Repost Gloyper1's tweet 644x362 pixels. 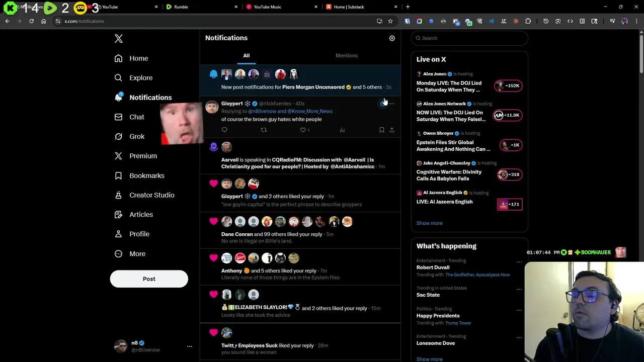coord(264,130)
